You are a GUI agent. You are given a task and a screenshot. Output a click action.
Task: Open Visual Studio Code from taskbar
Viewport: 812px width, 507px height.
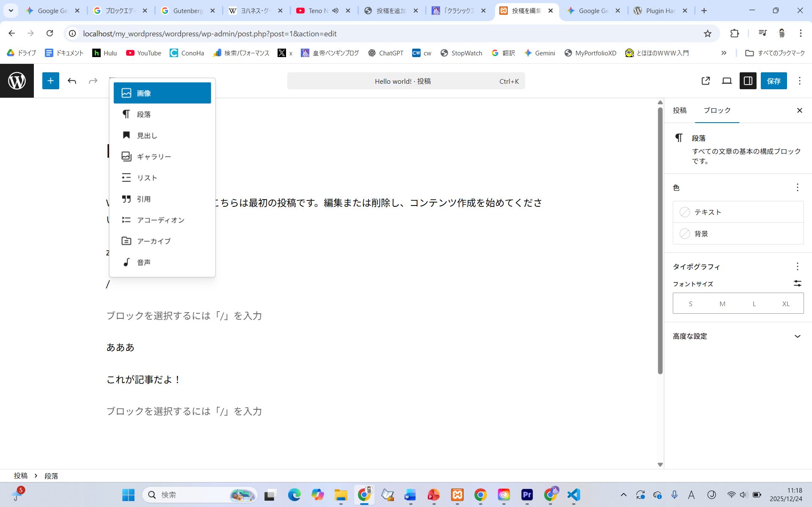click(x=573, y=495)
